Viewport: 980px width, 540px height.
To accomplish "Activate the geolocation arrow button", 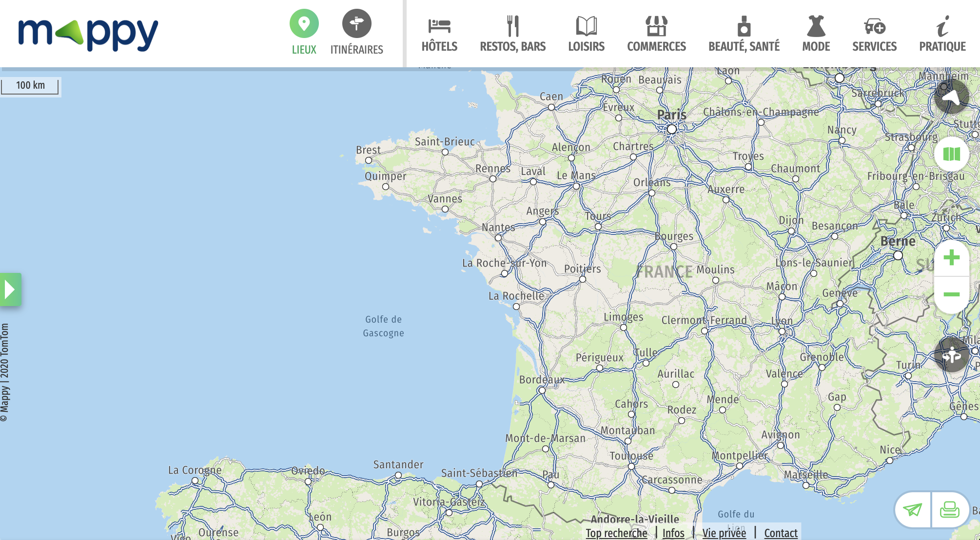I will [x=951, y=97].
